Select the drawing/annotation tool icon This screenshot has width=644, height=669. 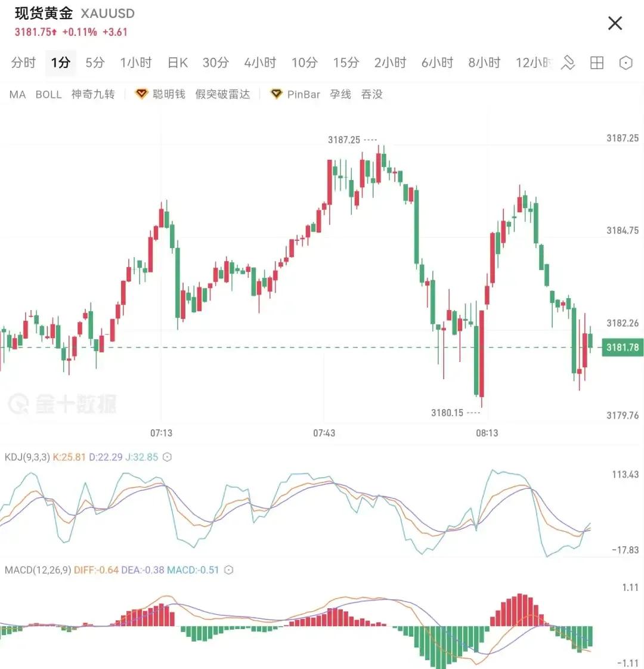(x=569, y=63)
